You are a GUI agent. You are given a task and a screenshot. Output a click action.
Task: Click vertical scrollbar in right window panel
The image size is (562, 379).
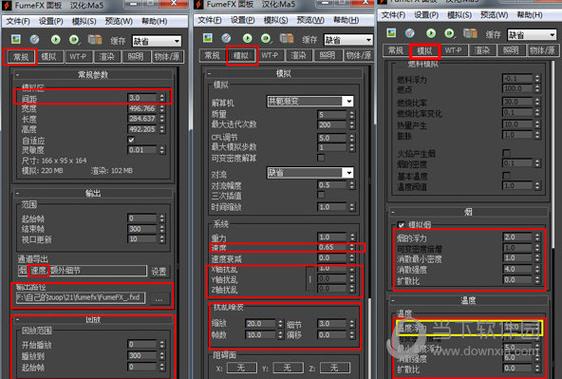(x=554, y=154)
